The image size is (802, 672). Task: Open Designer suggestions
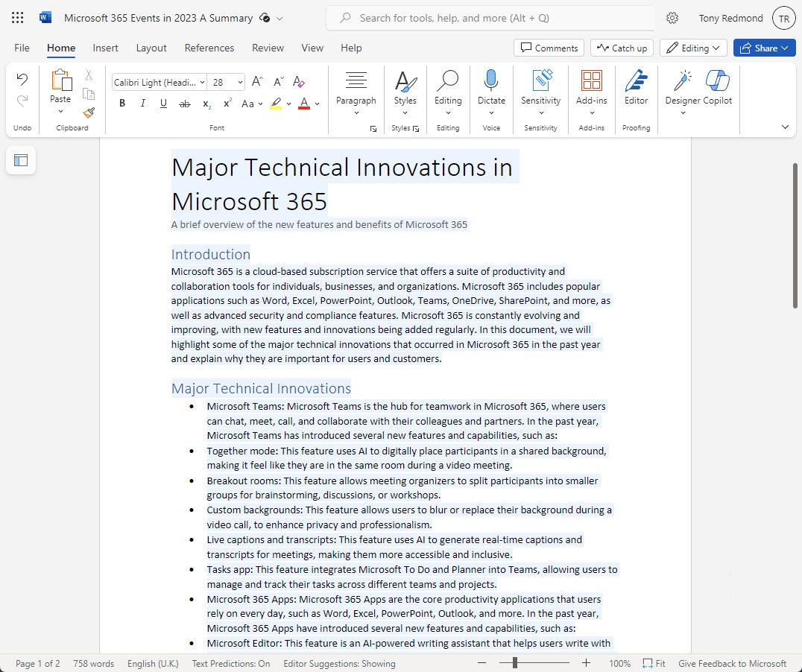(x=681, y=88)
